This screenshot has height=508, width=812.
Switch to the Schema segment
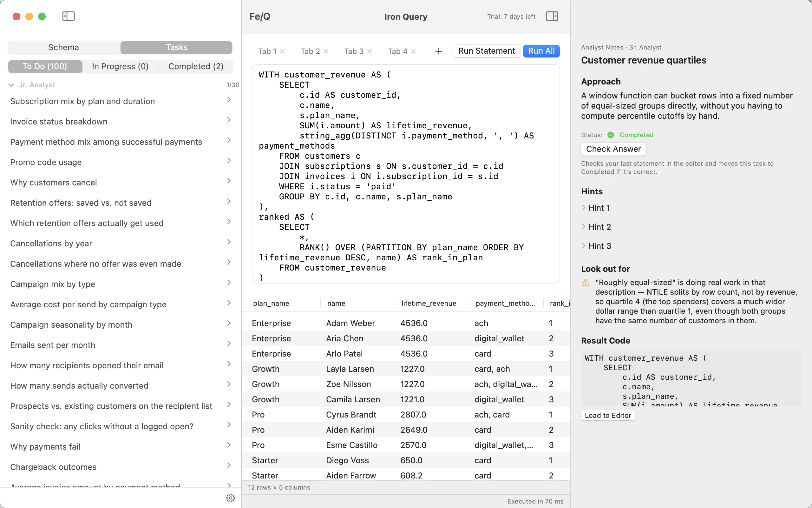64,47
